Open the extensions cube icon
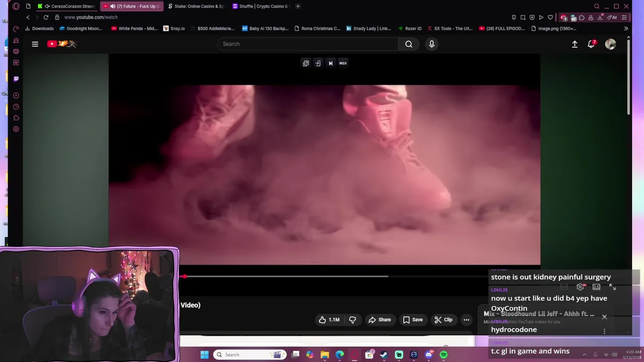Screen dimensions: 644x362 pos(582,18)
